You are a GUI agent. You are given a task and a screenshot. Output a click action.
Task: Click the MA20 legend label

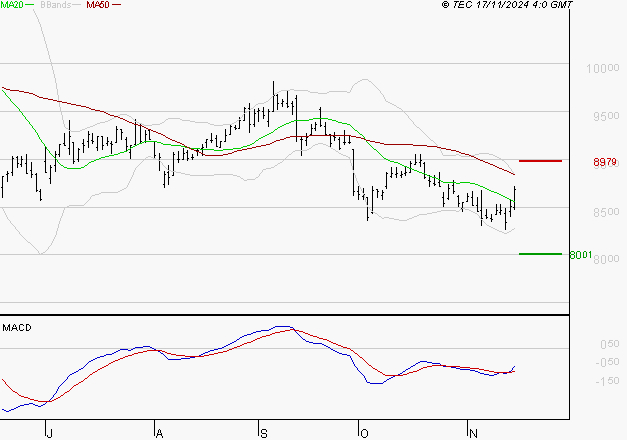pyautogui.click(x=12, y=5)
